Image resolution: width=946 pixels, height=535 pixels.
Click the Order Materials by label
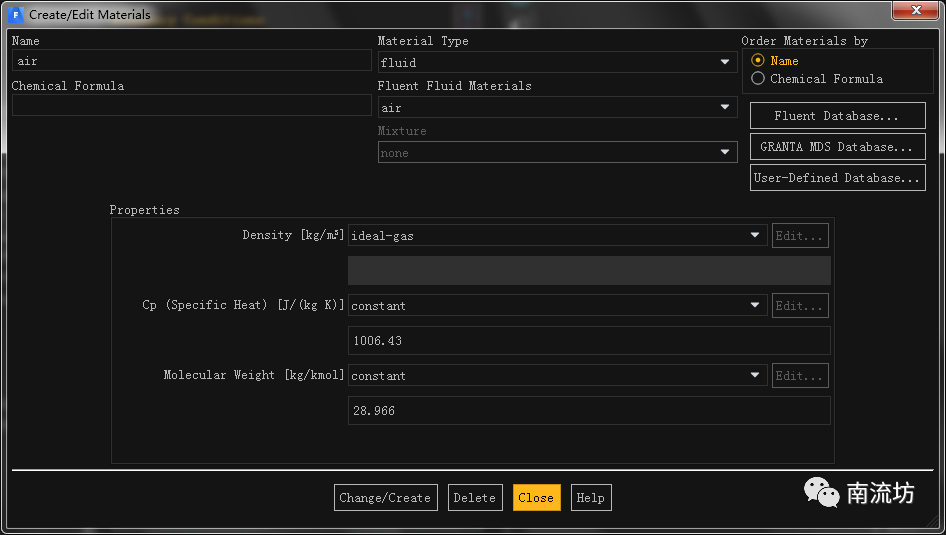coord(804,41)
